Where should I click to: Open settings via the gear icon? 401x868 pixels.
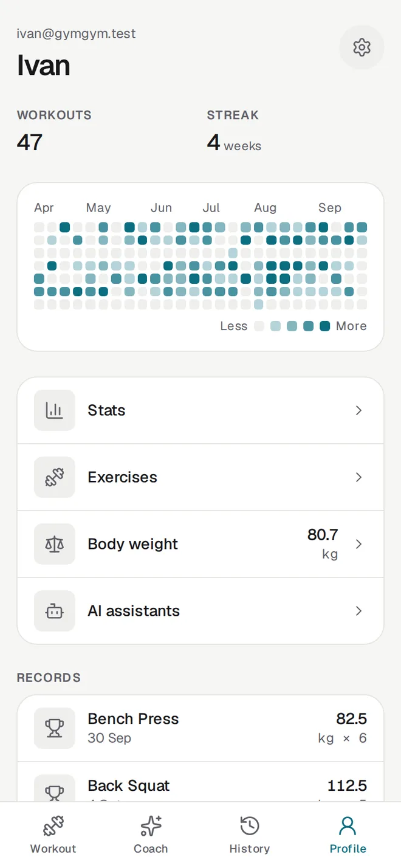coord(362,47)
